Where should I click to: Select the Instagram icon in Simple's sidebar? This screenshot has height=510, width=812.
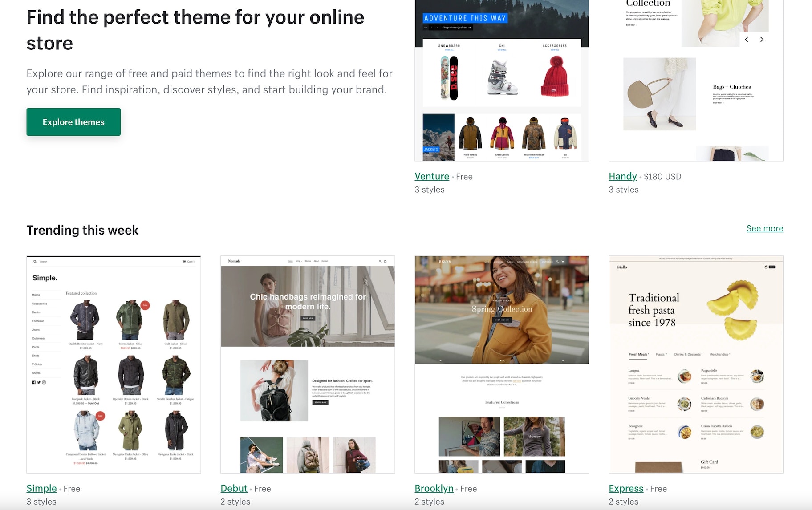point(44,382)
